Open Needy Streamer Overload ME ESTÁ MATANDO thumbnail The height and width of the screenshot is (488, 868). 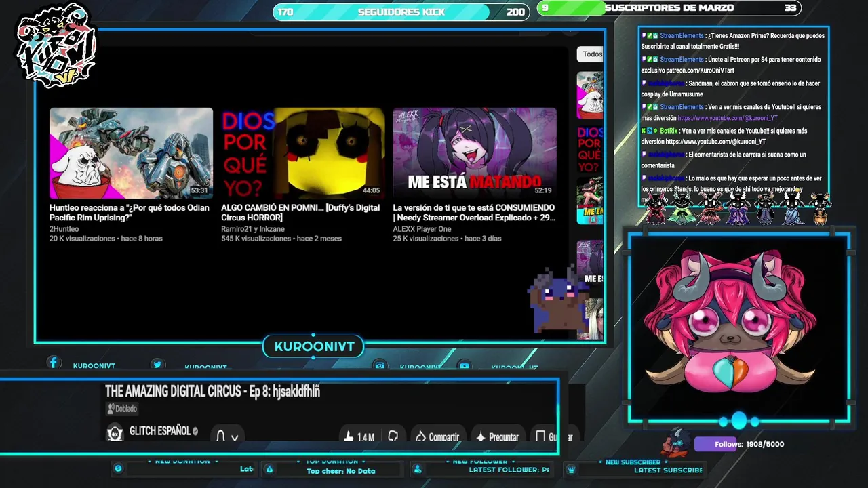pyautogui.click(x=475, y=153)
